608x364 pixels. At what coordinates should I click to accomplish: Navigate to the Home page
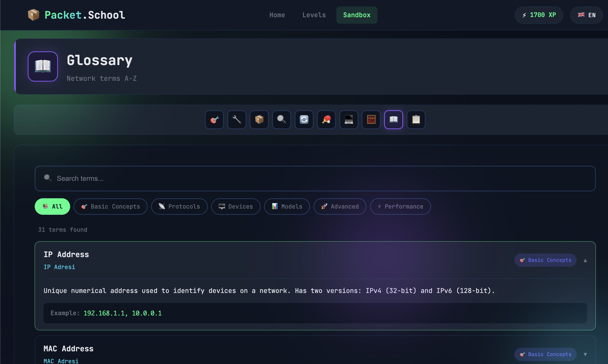tap(277, 15)
